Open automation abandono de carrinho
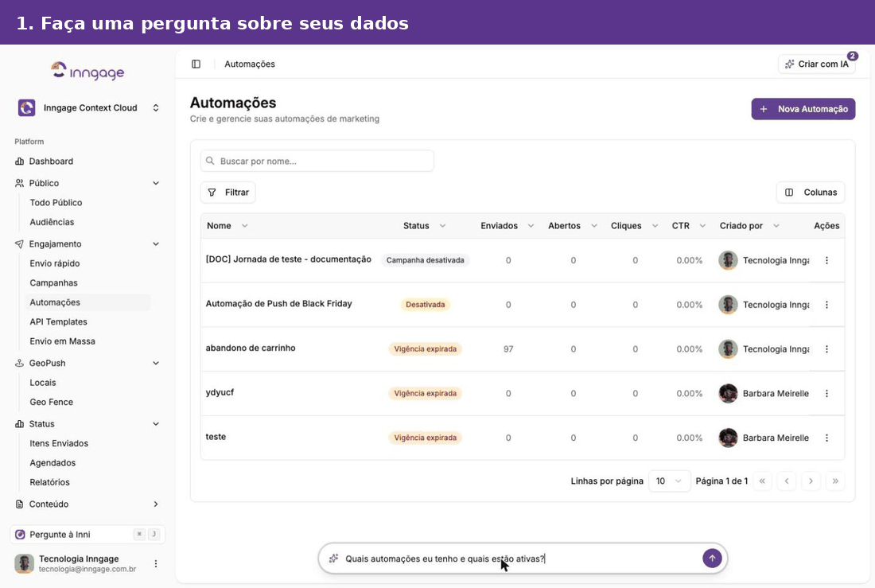Screen dimensions: 875x588 tap(251, 348)
